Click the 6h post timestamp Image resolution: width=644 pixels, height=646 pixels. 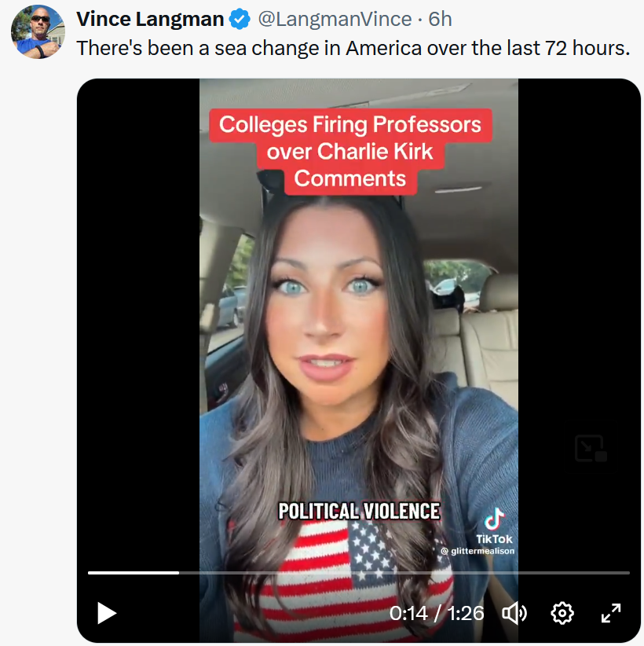(x=441, y=20)
